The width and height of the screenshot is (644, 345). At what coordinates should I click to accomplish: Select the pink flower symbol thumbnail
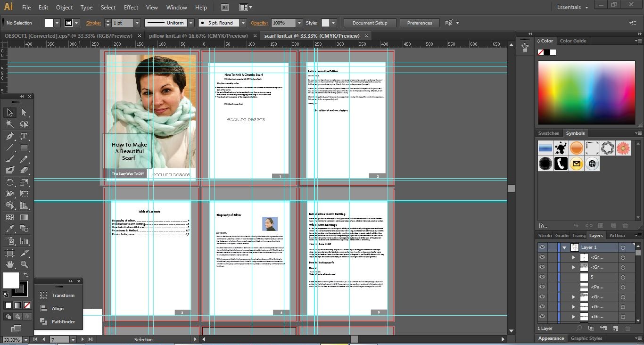point(623,148)
